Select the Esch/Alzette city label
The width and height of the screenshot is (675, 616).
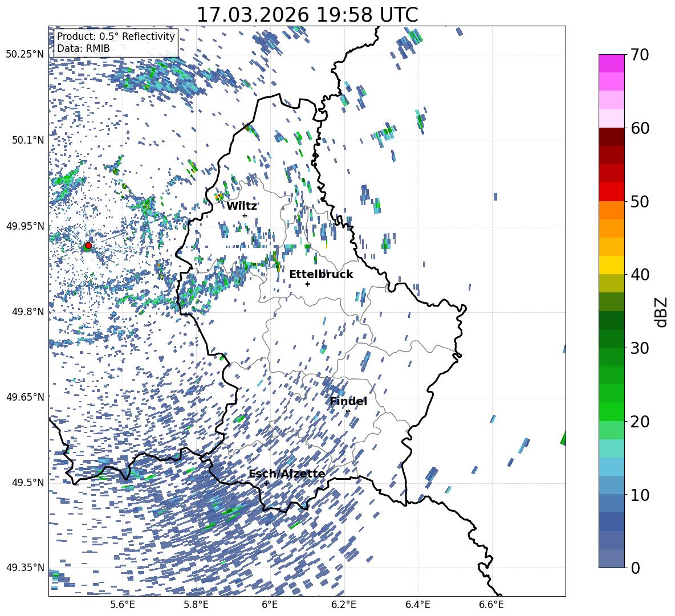tap(287, 474)
